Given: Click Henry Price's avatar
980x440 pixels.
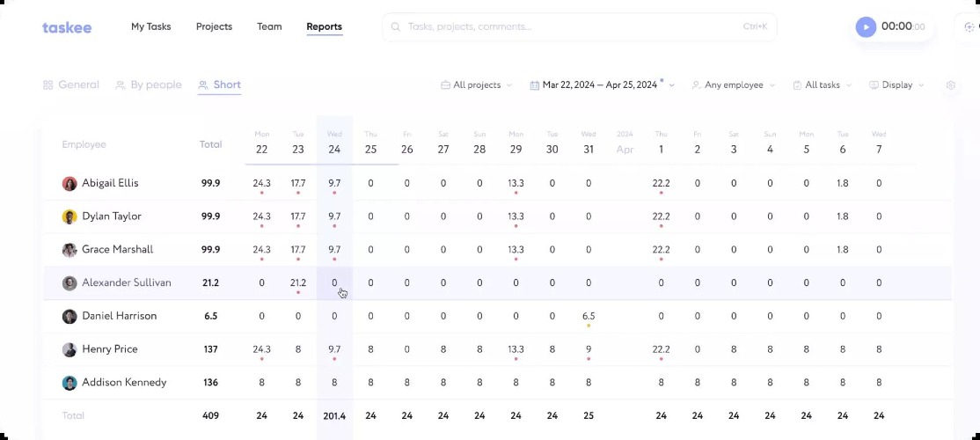Looking at the screenshot, I should point(69,348).
